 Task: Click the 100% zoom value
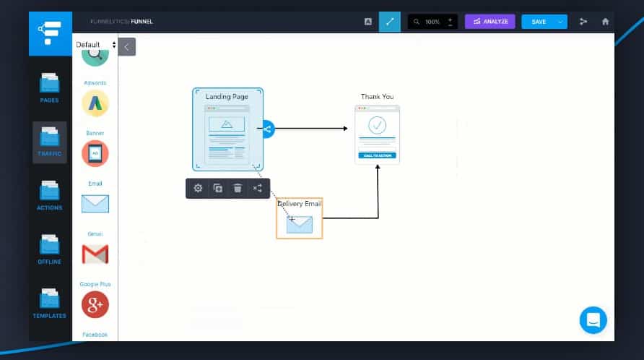tap(432, 22)
